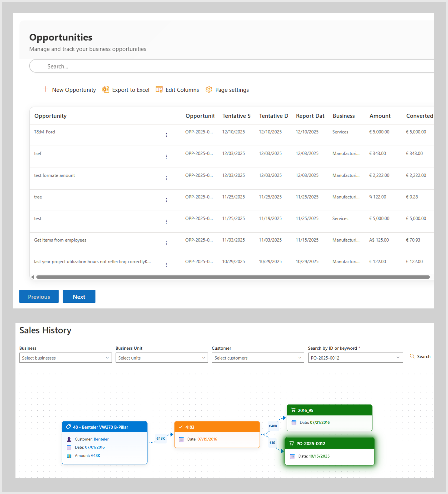Click the cart icon on PO-2025-0012 node
This screenshot has width=448, height=494.
click(291, 443)
